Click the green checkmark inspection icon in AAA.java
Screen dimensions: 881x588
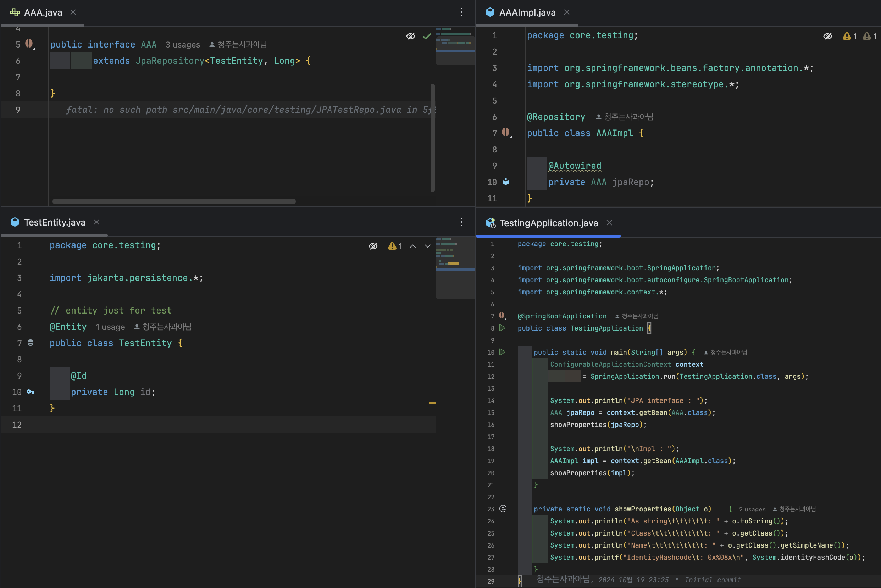(x=426, y=37)
